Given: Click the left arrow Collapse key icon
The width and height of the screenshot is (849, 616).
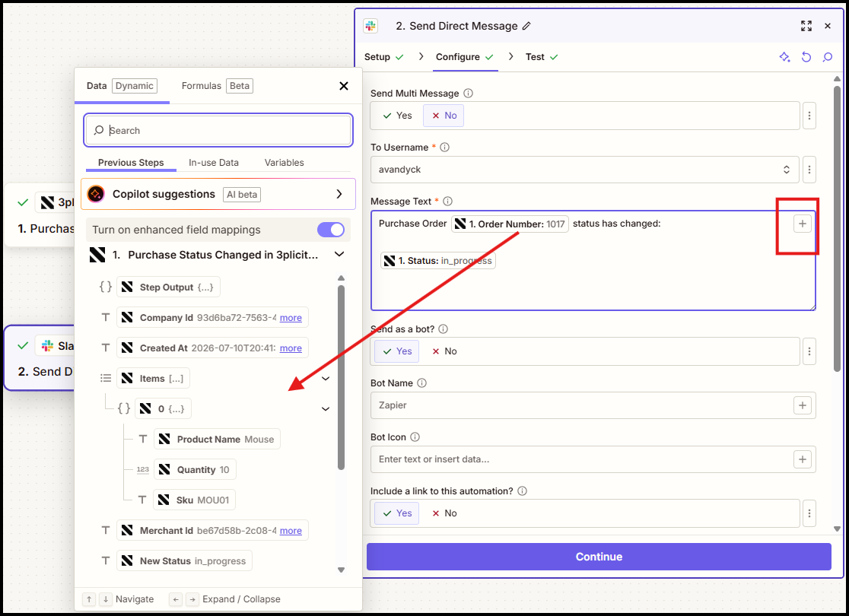Looking at the screenshot, I should (176, 599).
